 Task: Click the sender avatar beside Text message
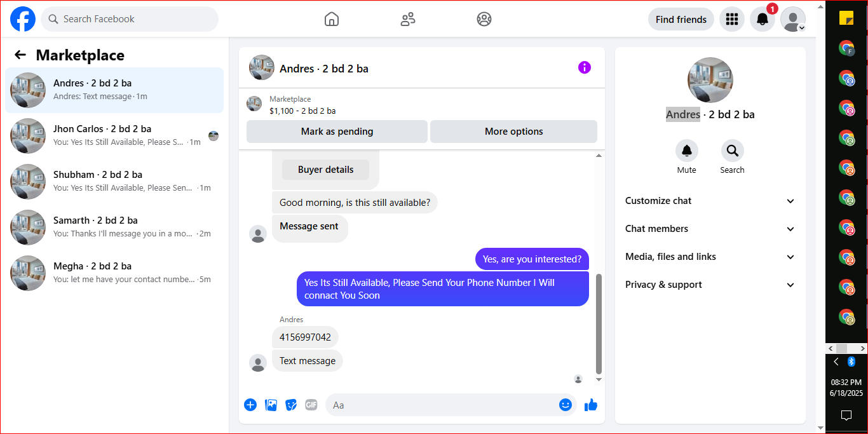[x=258, y=363]
